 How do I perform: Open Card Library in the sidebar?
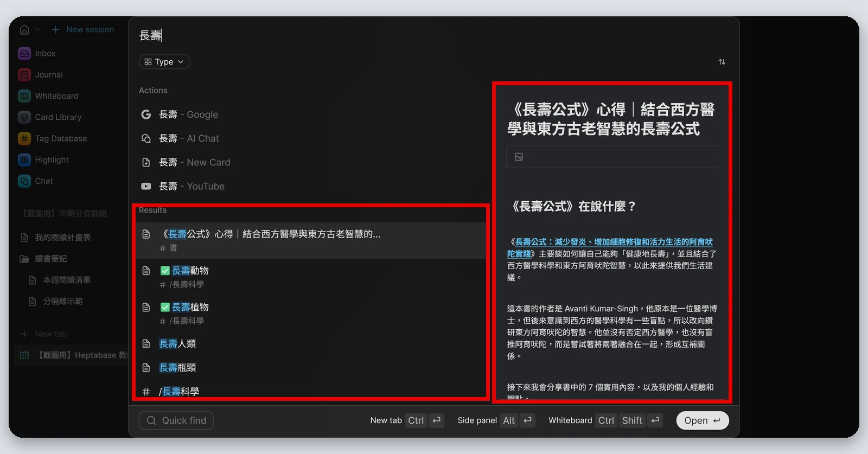(58, 117)
